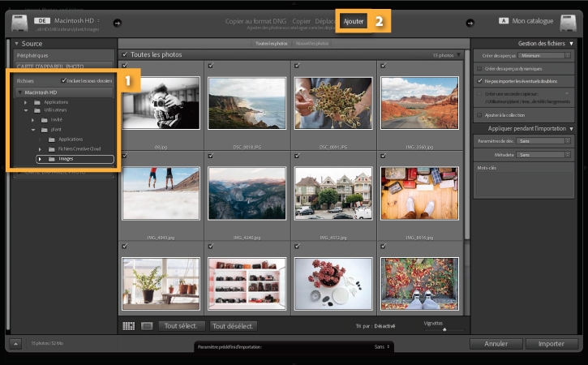588x365 pixels.
Task: Expand the Applications folder under Macintosh HD
Action: [x=25, y=102]
